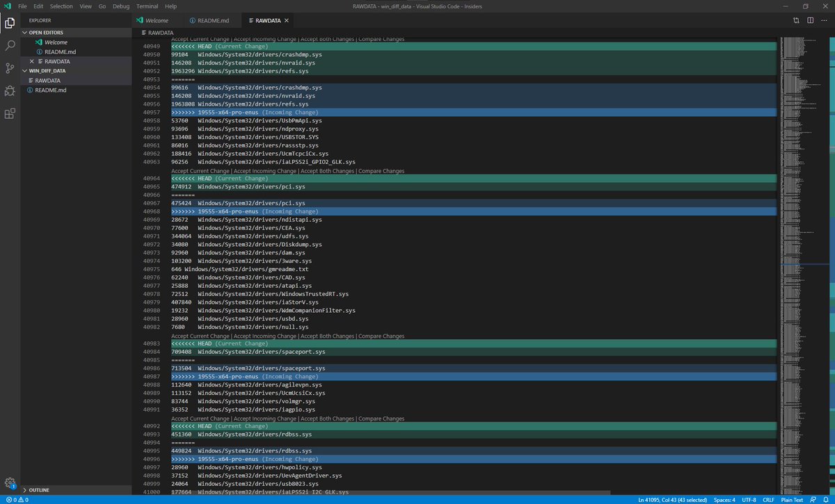The image size is (835, 504).
Task: Close RAWDATA in Open Editors list
Action: point(32,61)
